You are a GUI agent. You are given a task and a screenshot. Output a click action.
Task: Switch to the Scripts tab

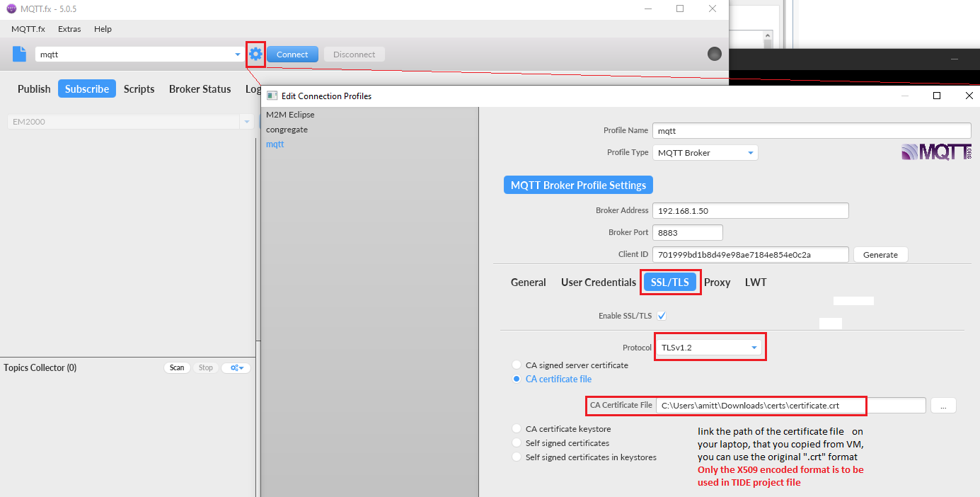click(x=139, y=88)
